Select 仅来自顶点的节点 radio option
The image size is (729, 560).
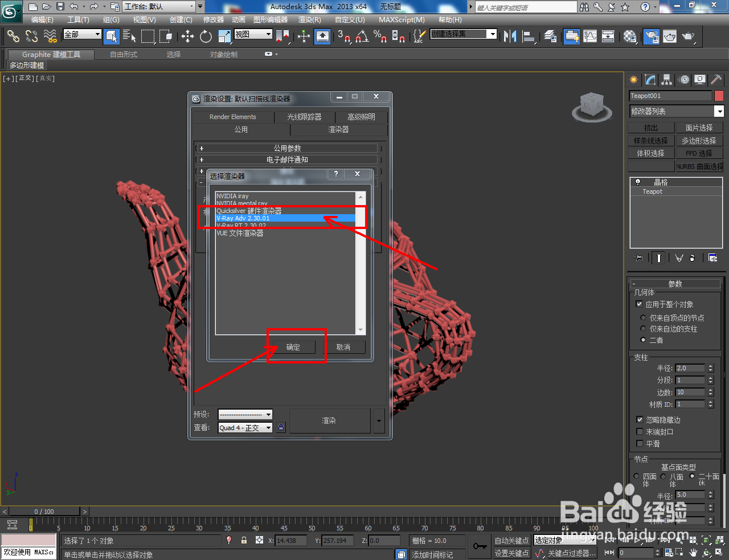tap(643, 318)
